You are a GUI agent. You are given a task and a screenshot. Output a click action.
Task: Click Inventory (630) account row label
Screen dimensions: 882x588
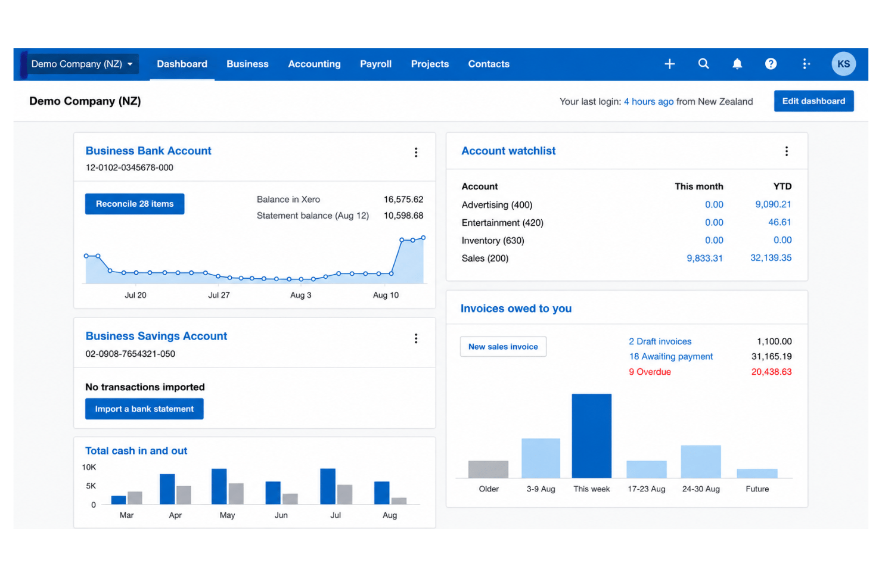(x=493, y=241)
